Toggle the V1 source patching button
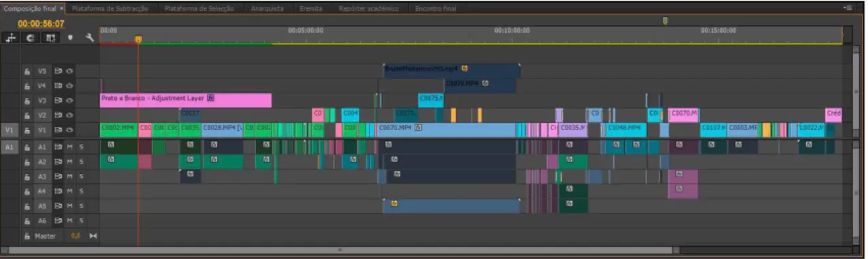 point(10,129)
